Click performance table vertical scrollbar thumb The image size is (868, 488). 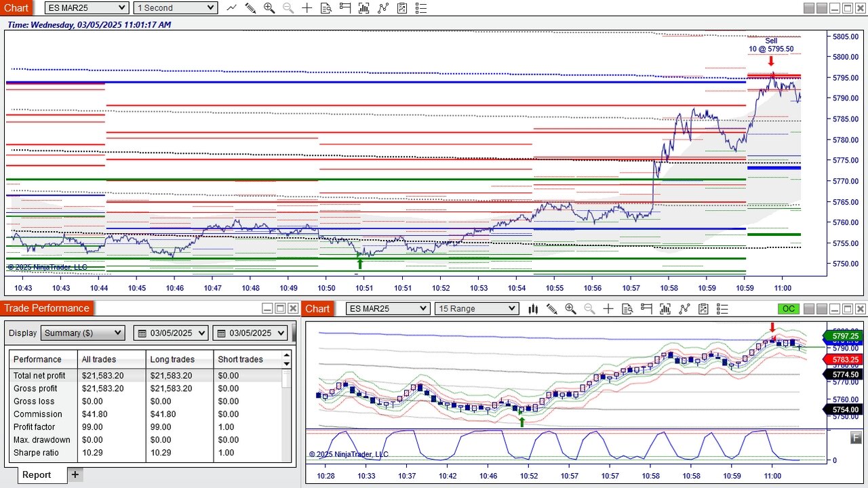287,378
